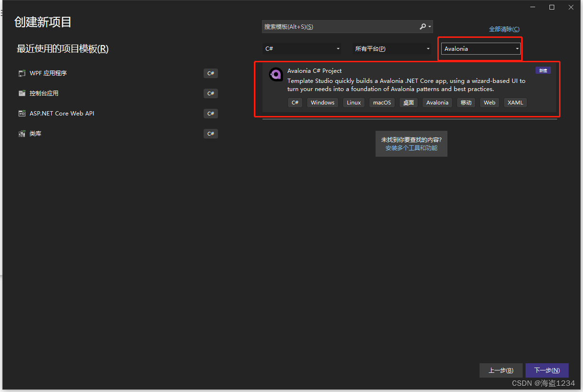583x392 pixels.
Task: Click the 最近使用的项目模板 heading
Action: (63, 49)
